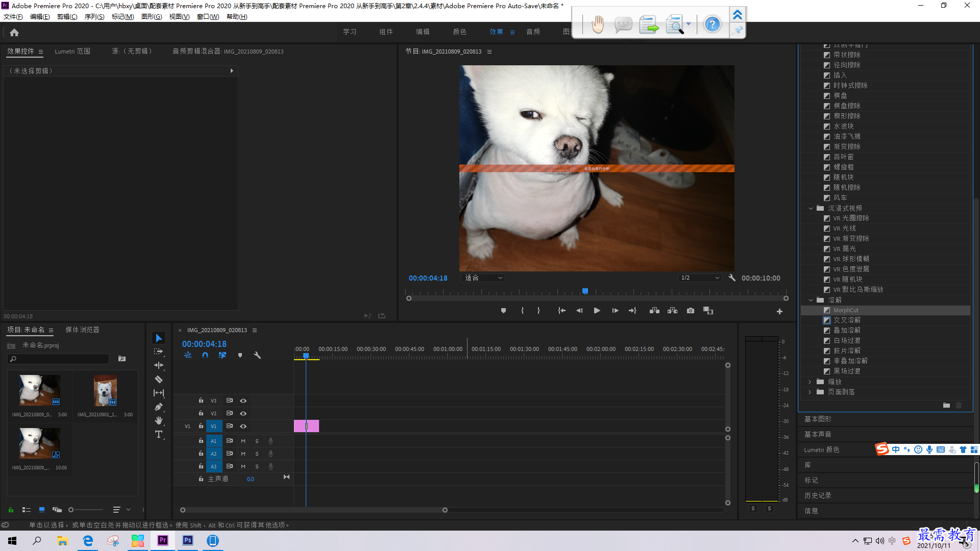
Task: Step forward one frame
Action: (615, 311)
